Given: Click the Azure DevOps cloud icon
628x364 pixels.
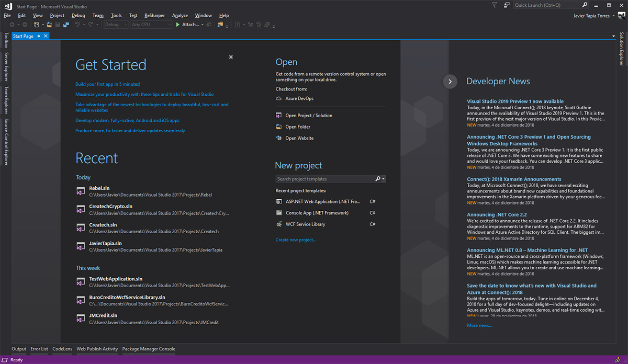Looking at the screenshot, I should [x=279, y=98].
